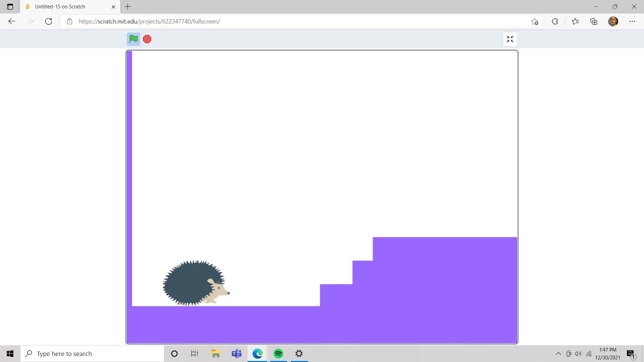The image size is (644, 362).
Task: Click the green flag to start project
Action: [133, 39]
